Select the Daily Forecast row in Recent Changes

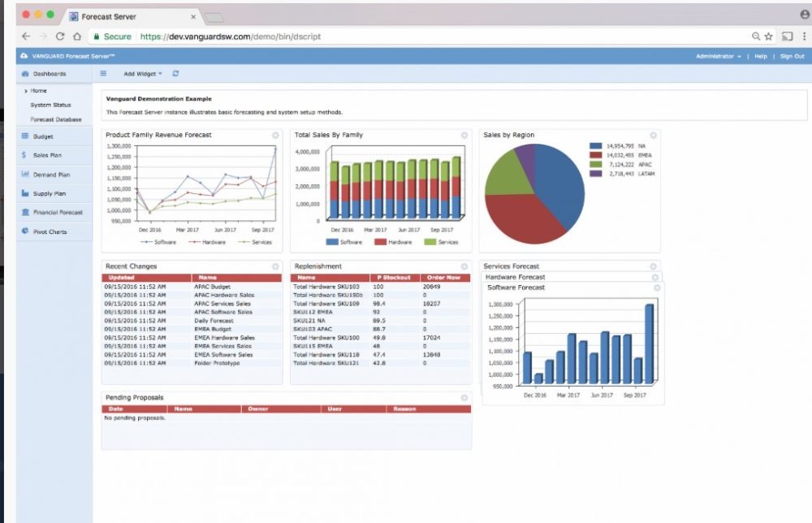point(192,321)
